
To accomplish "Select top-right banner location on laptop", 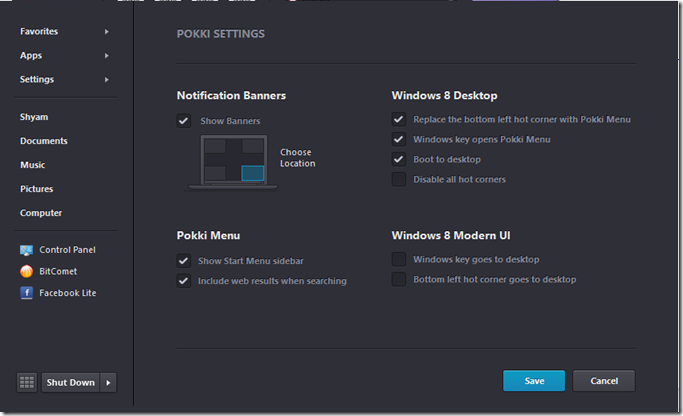I will [253, 146].
